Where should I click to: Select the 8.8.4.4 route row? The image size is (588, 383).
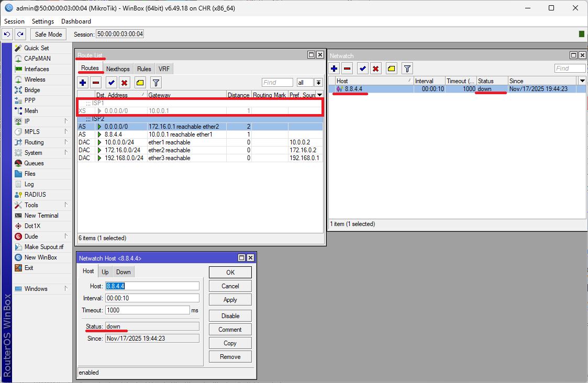(157, 134)
